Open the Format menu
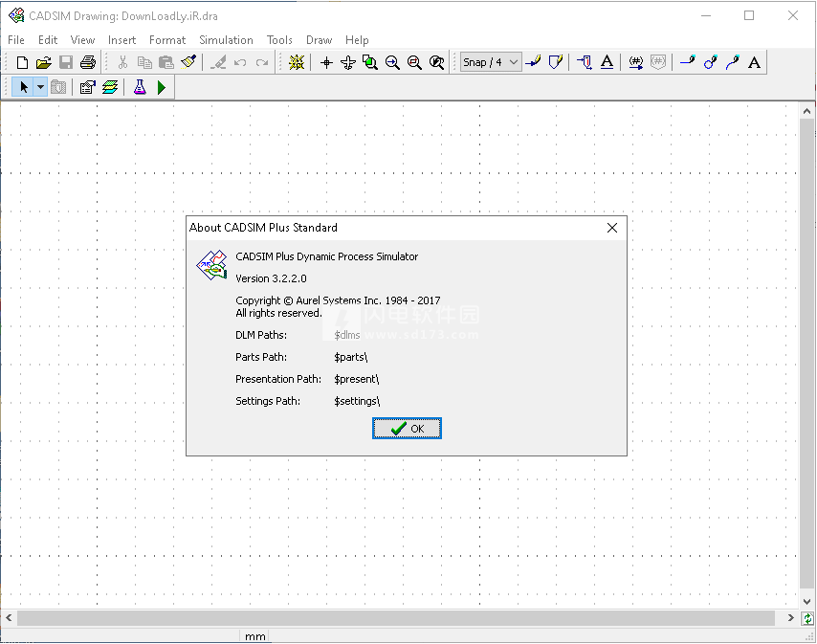This screenshot has height=644, width=817. click(167, 40)
